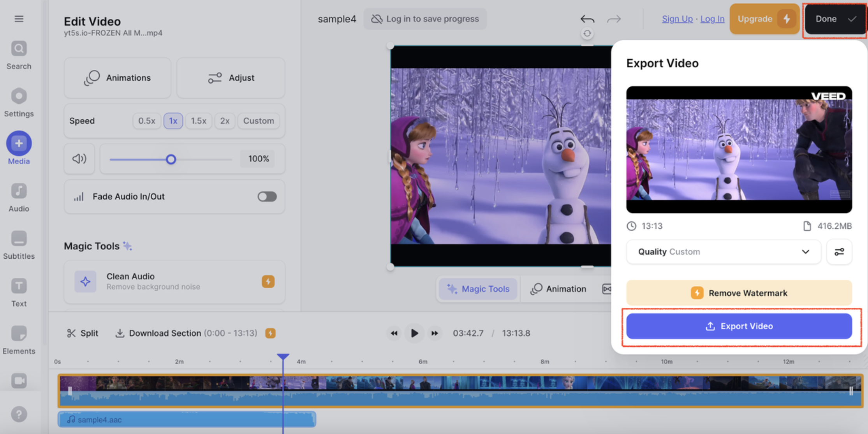This screenshot has width=868, height=434.
Task: Click the Animations tab
Action: click(x=117, y=78)
